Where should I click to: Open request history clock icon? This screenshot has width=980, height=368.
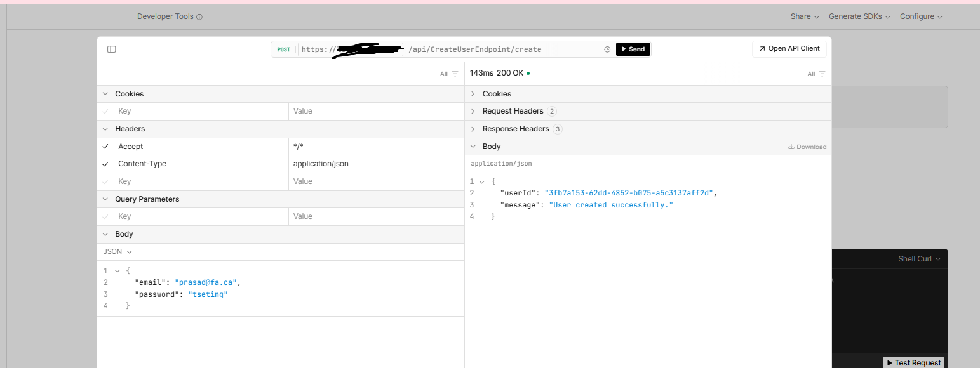[x=607, y=49]
